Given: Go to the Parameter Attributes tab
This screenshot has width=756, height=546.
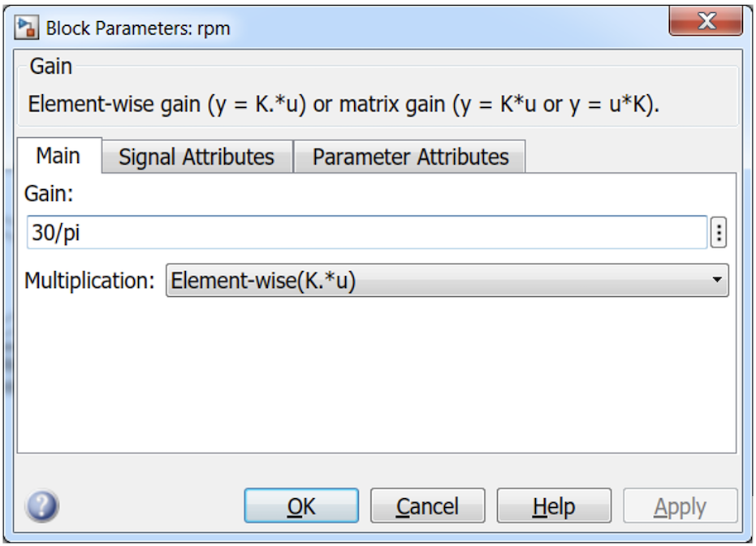Looking at the screenshot, I should pyautogui.click(x=410, y=157).
